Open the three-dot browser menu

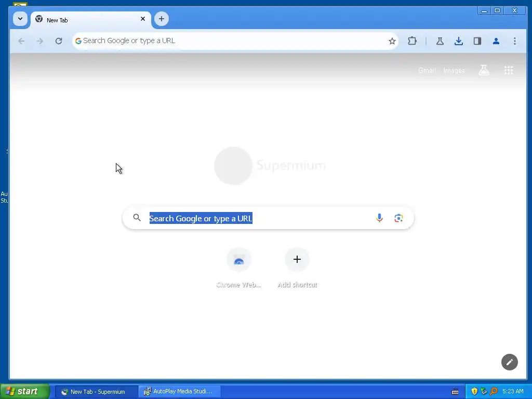pos(515,41)
